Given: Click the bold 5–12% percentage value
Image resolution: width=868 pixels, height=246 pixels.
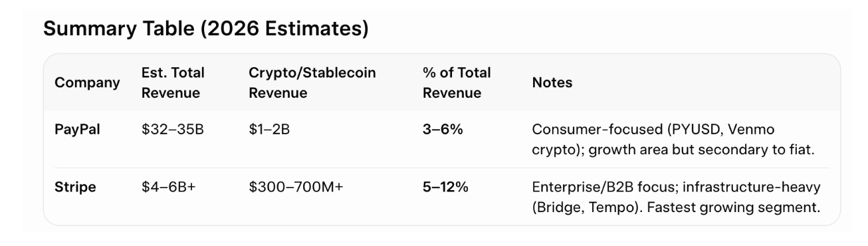Looking at the screenshot, I should pos(446,187).
